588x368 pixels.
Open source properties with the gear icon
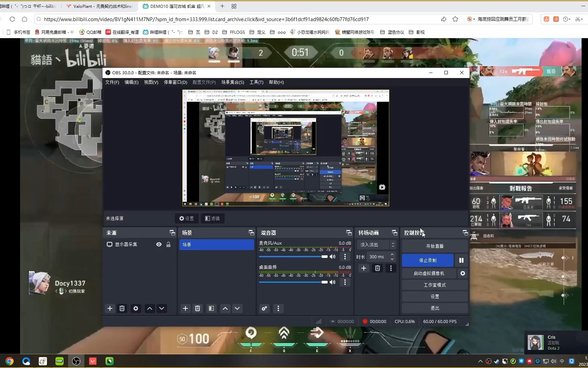(x=136, y=308)
